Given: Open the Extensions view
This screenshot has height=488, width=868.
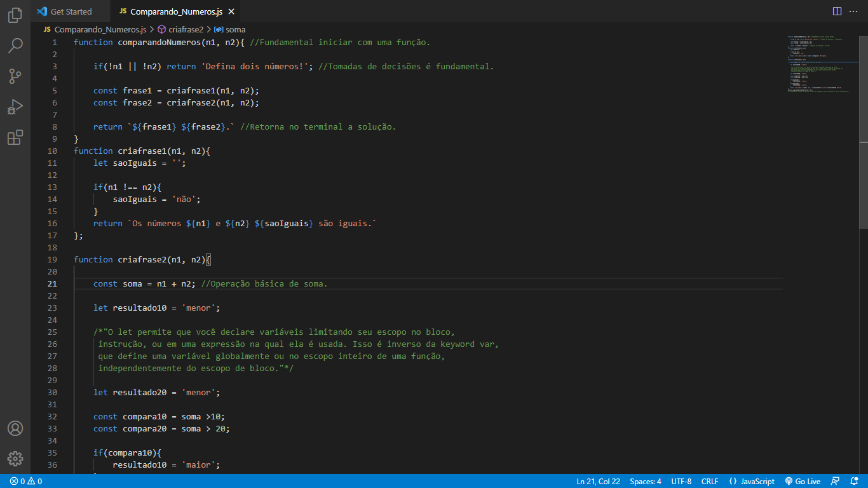Looking at the screenshot, I should [x=15, y=137].
